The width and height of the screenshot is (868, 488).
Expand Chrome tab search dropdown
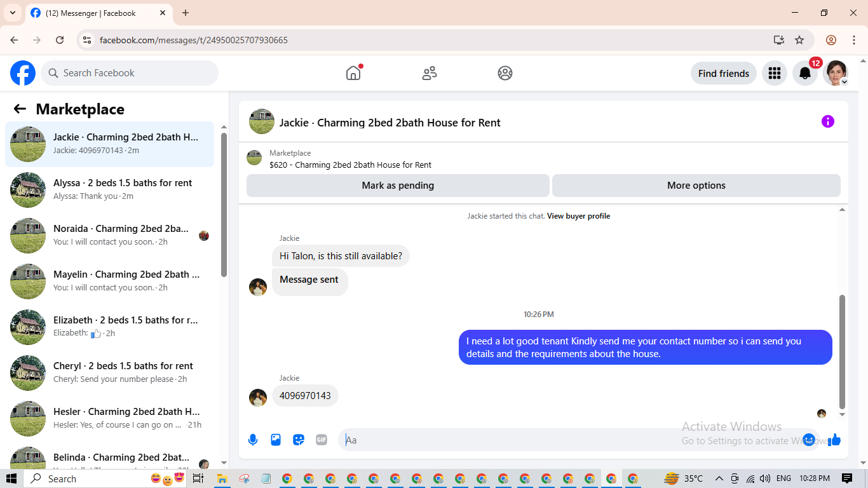[12, 13]
